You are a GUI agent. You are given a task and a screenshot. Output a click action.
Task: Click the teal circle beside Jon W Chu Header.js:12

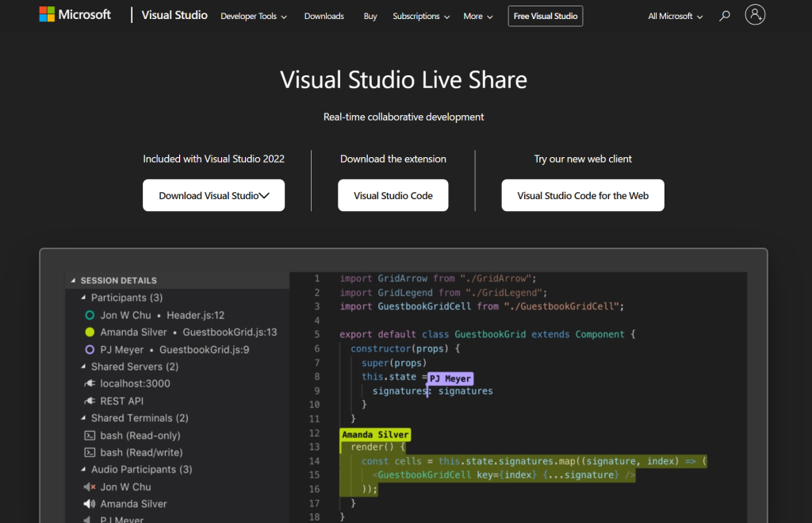point(90,315)
